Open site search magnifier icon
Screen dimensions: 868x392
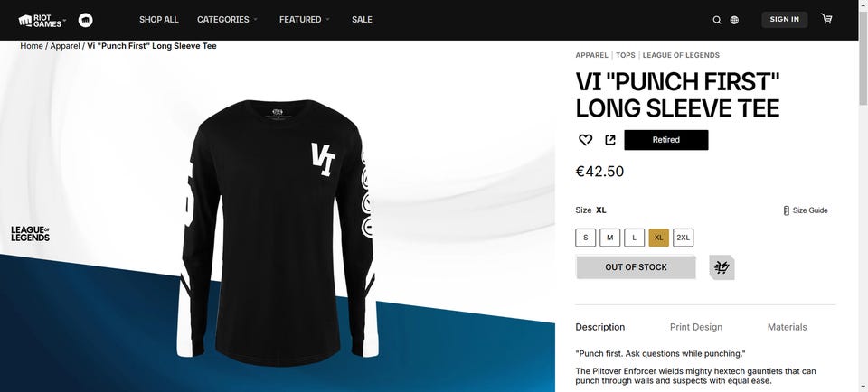click(717, 20)
